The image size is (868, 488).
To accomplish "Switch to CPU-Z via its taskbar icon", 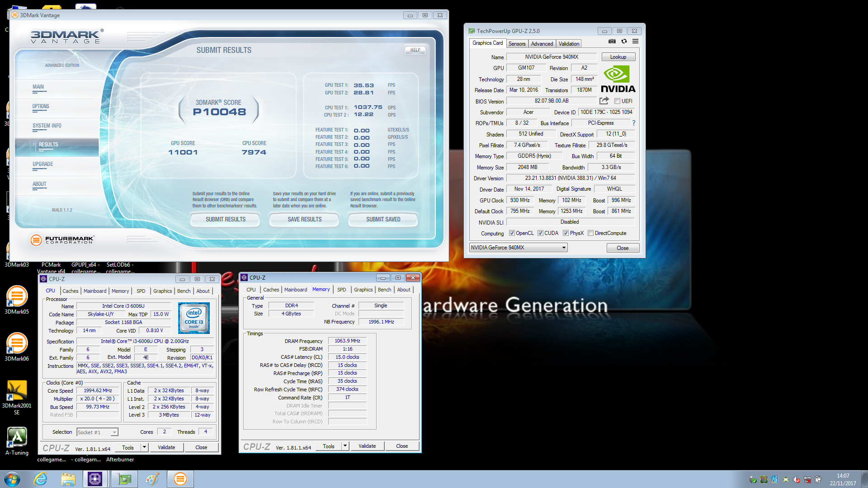I will (x=95, y=479).
